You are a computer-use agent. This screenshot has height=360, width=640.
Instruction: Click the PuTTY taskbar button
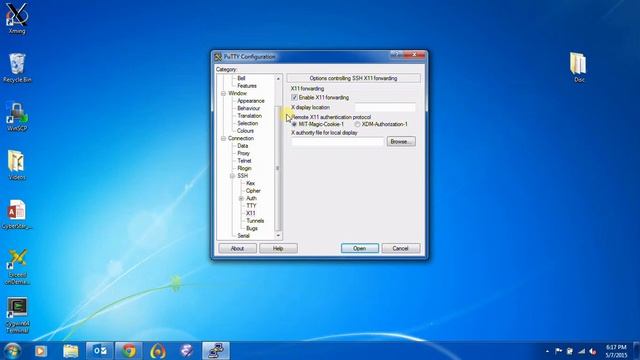(216, 351)
